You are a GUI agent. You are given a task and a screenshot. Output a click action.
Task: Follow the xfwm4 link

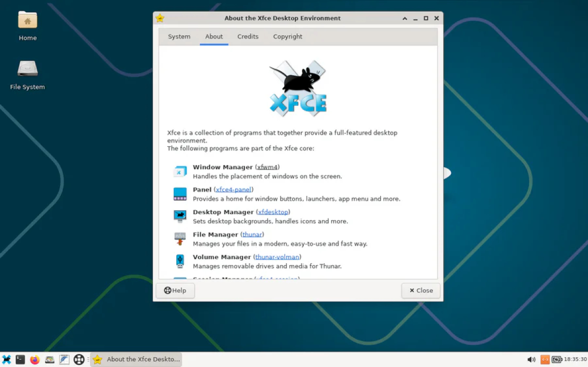click(268, 167)
